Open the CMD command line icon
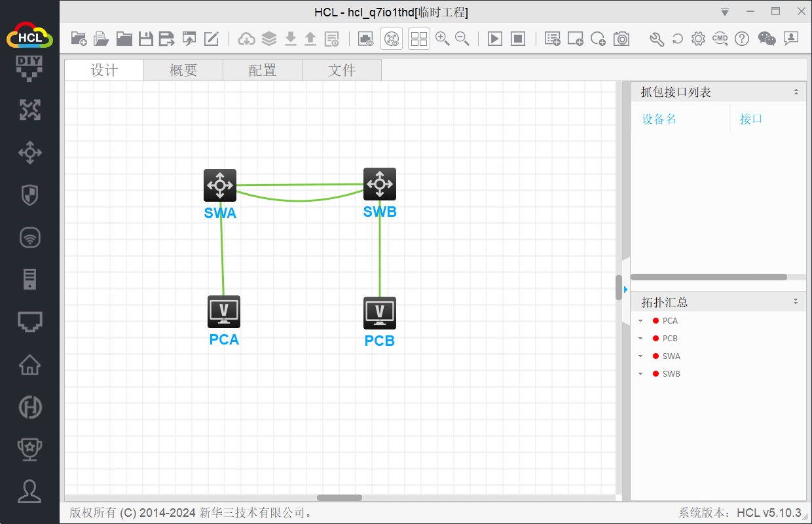 click(x=720, y=39)
